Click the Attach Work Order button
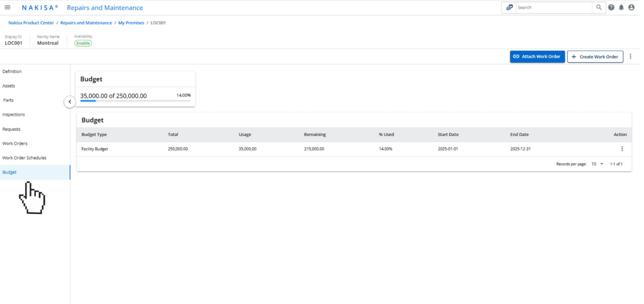The image size is (644, 304). click(537, 57)
